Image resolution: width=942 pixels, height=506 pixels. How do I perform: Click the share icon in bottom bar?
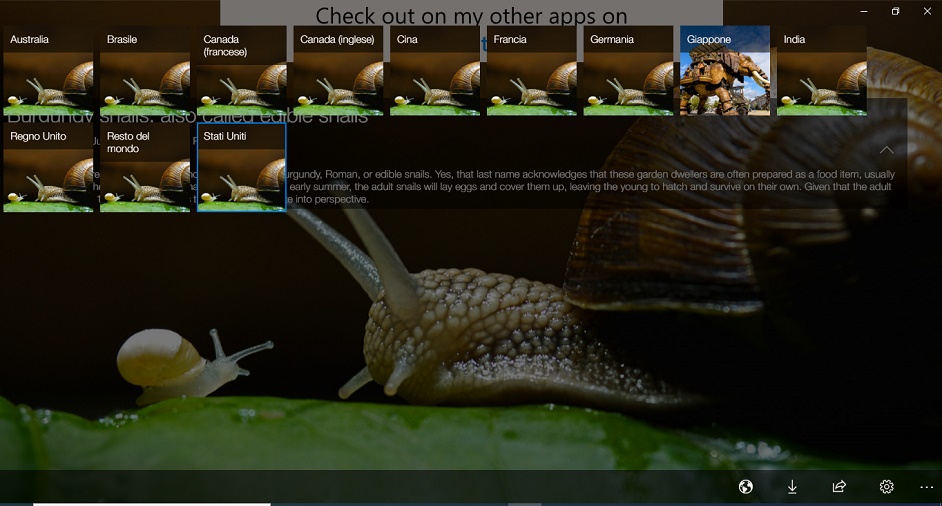(839, 487)
